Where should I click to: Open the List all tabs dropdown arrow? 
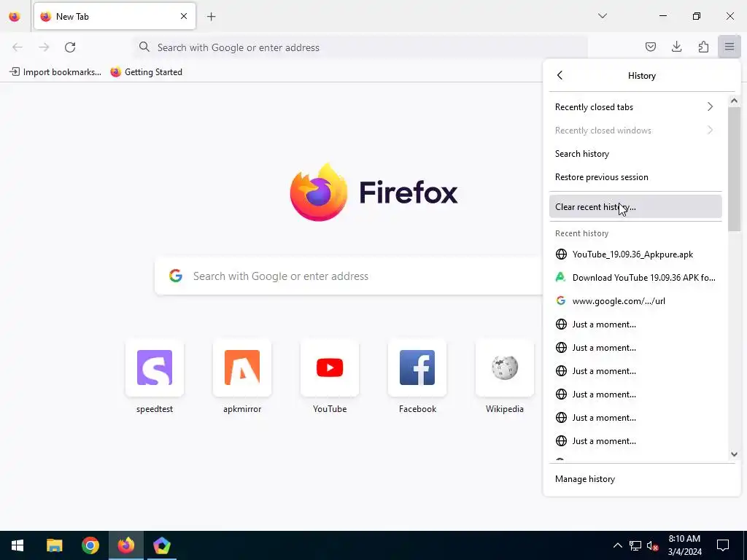(602, 16)
